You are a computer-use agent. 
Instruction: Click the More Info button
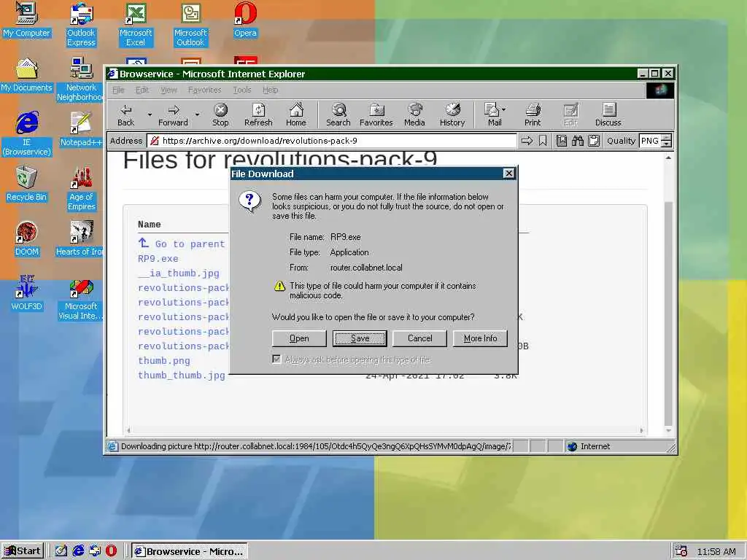pos(480,338)
